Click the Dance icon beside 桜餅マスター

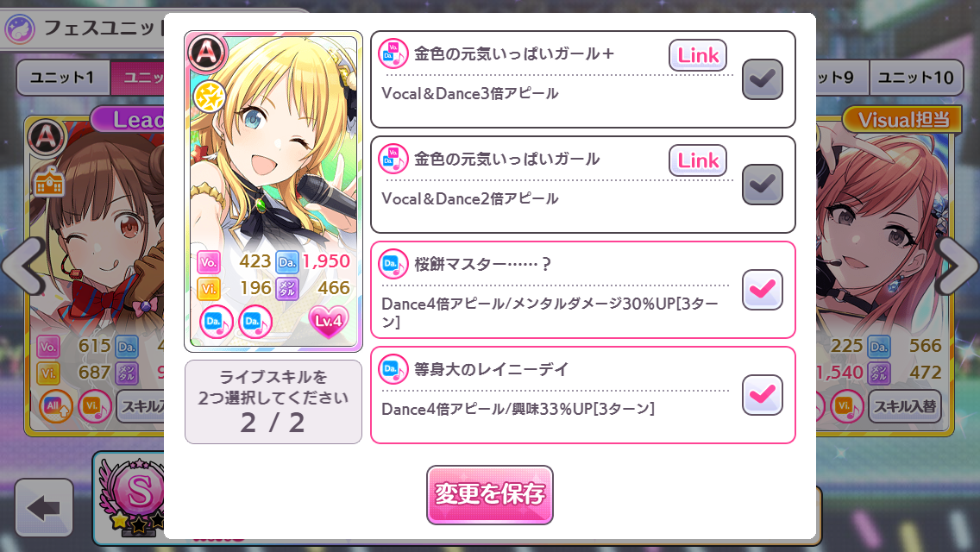[393, 265]
